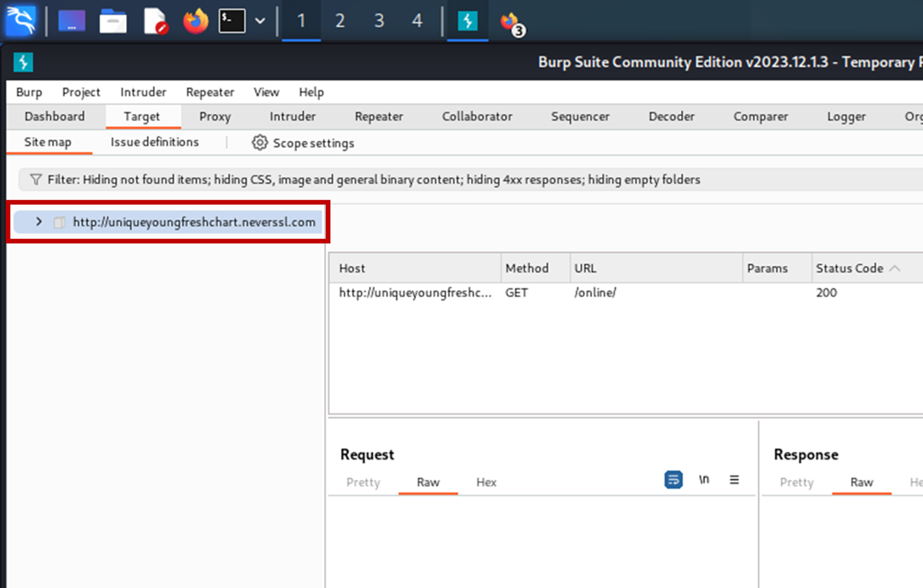
Task: Click the Burp Suite logo in title bar
Action: tap(23, 62)
